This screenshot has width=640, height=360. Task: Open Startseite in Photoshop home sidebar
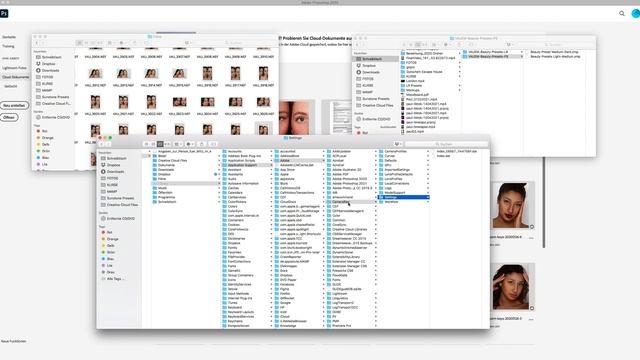pyautogui.click(x=9, y=37)
